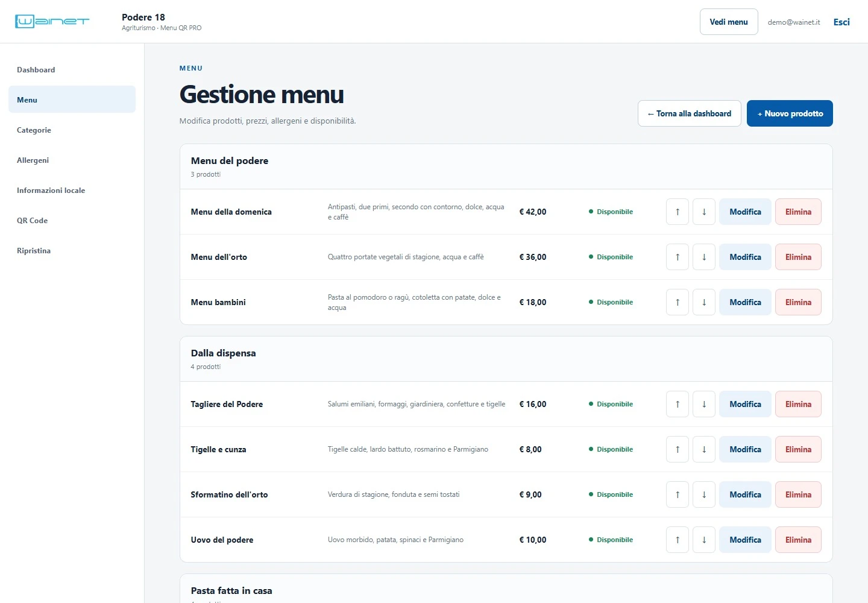Click Disponibile status of Uovo del podere
The height and width of the screenshot is (603, 868).
pos(611,540)
